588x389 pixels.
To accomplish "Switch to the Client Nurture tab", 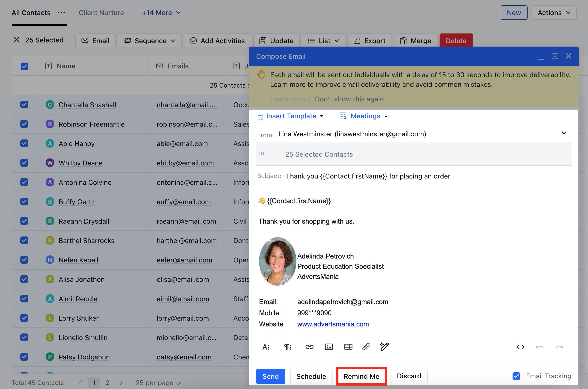I will click(x=101, y=13).
